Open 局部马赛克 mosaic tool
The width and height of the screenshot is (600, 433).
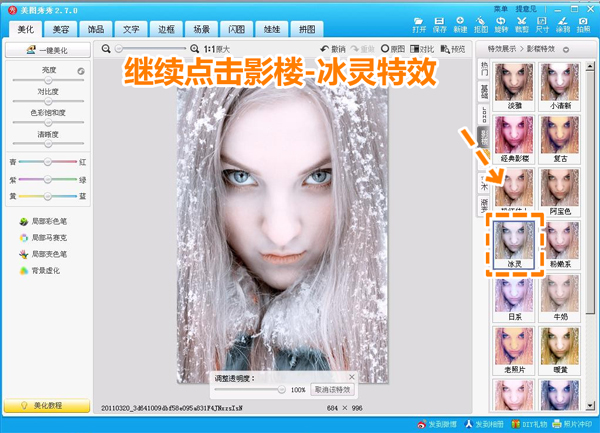tap(45, 237)
